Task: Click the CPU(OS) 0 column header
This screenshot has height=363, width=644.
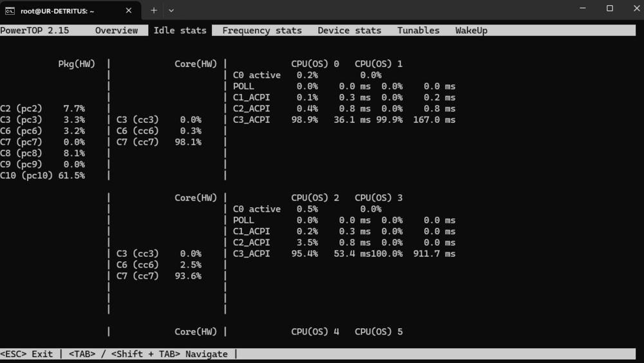Action: pyautogui.click(x=315, y=64)
